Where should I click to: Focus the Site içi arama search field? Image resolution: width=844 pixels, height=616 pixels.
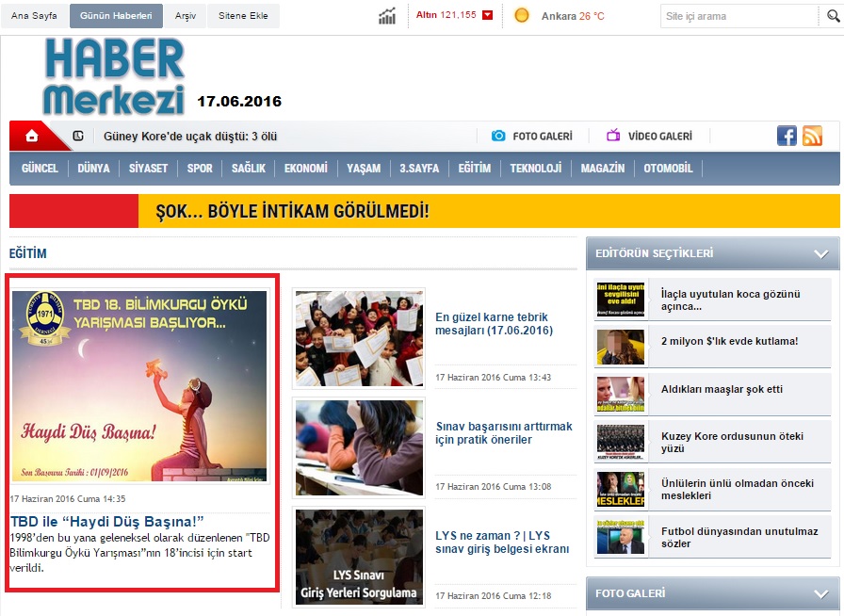(x=738, y=16)
